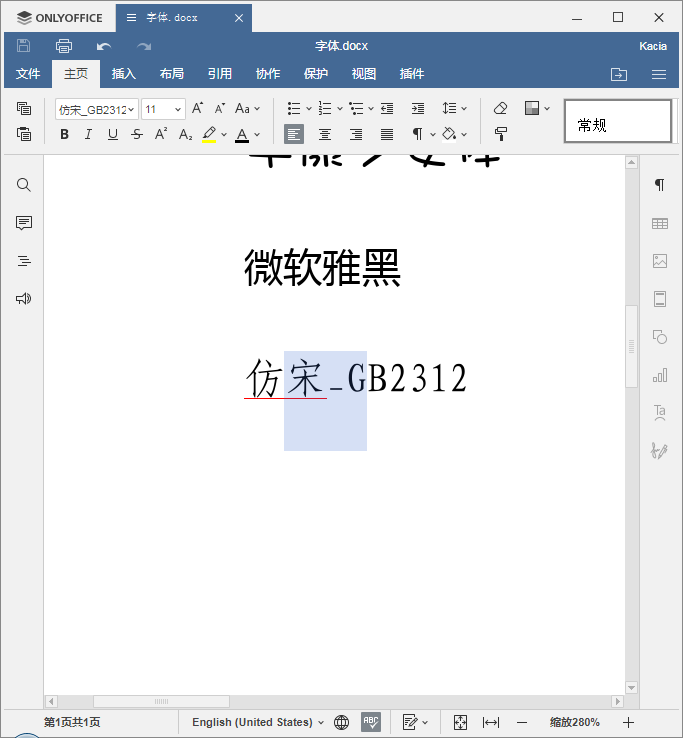Click the font color A button

242,135
